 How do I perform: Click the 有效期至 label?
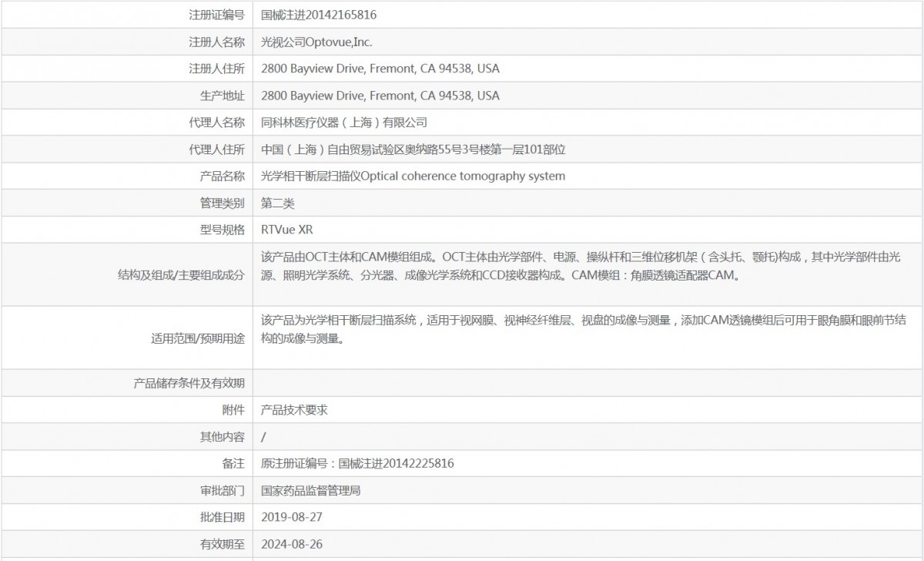[x=223, y=544]
